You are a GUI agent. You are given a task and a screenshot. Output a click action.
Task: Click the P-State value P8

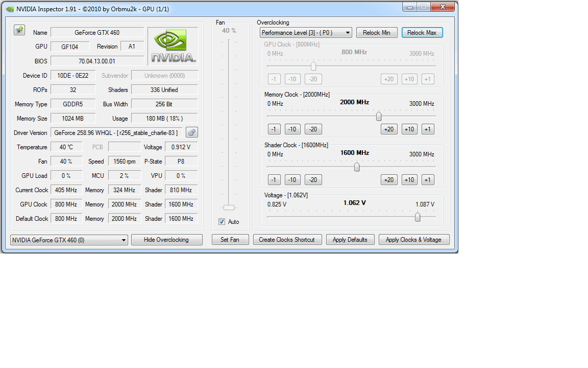tap(181, 162)
